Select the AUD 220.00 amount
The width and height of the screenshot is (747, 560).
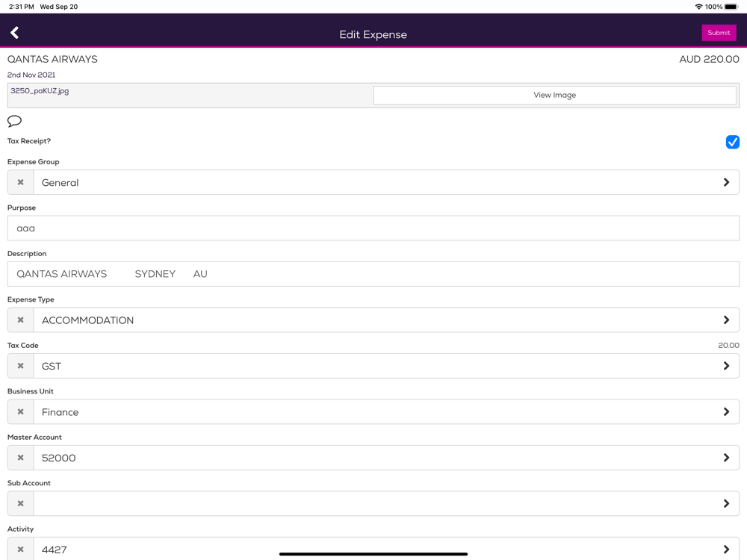pyautogui.click(x=709, y=59)
